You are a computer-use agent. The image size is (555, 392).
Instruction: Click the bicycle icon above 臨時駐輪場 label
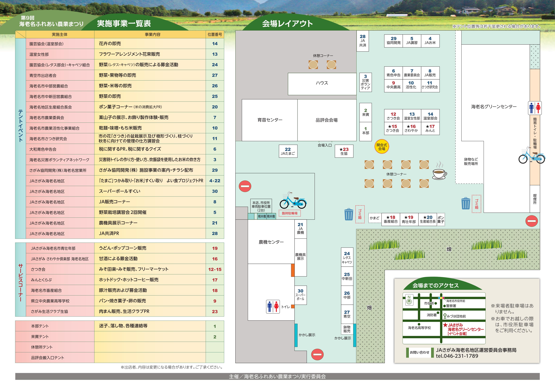coord(293,200)
